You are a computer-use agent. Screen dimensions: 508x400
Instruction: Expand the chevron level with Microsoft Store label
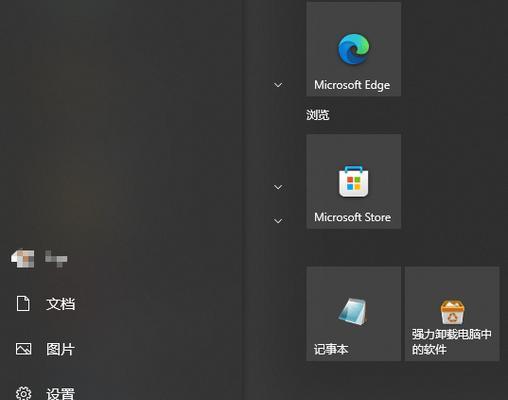point(278,221)
